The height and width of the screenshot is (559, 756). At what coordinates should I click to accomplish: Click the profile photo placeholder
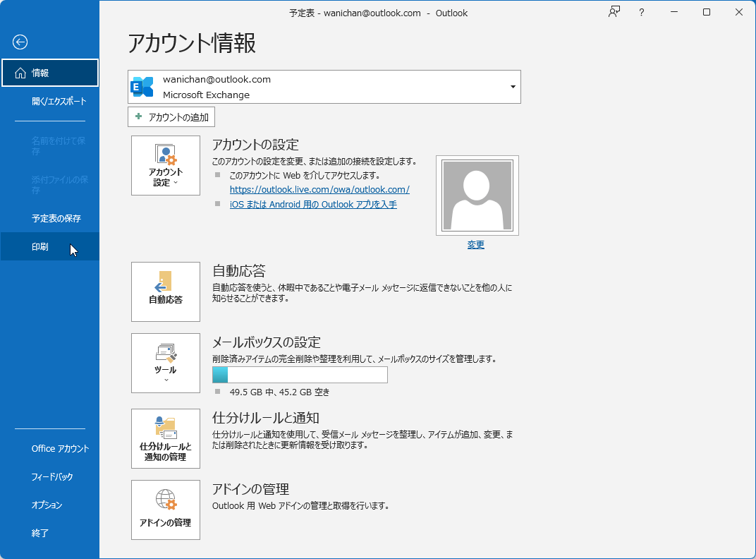[x=477, y=196]
